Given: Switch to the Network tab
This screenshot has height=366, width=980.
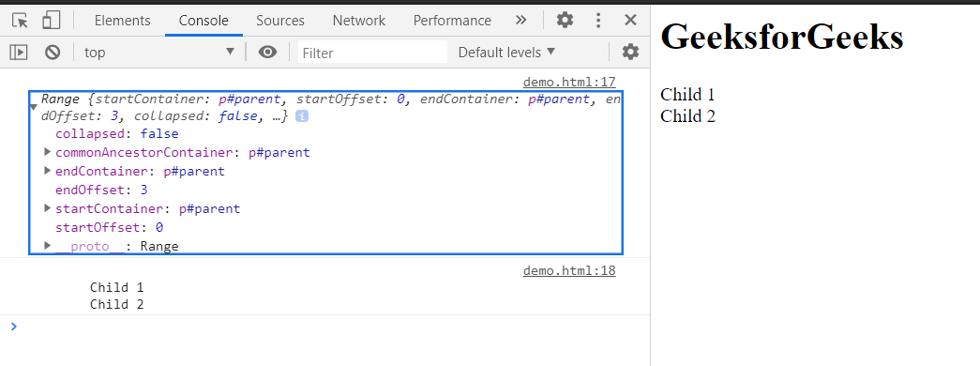Looking at the screenshot, I should pyautogui.click(x=359, y=21).
